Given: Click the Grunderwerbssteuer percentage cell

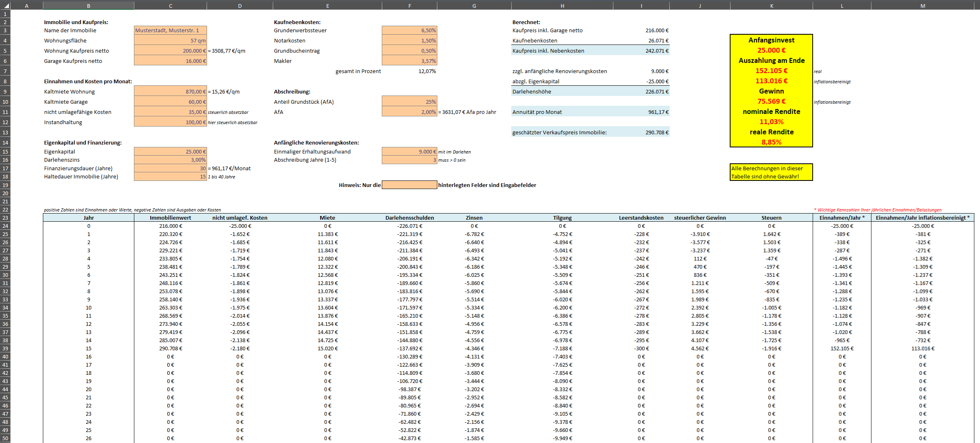Looking at the screenshot, I should pos(409,30).
